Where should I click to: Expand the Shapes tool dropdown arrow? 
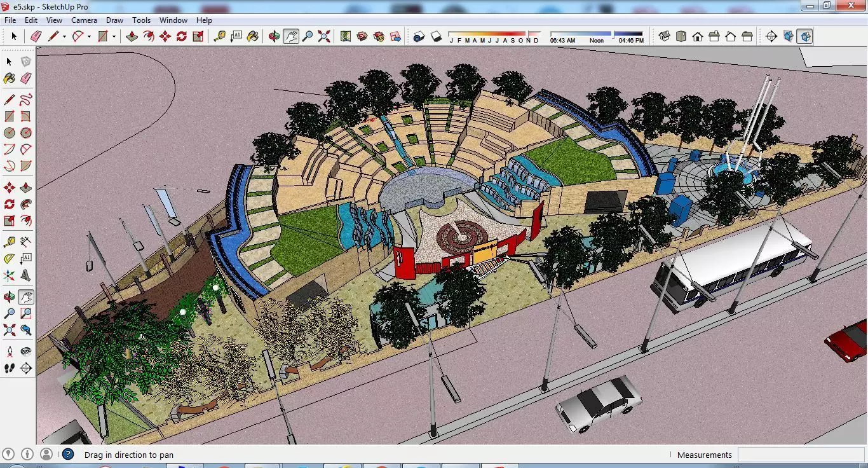(114, 37)
